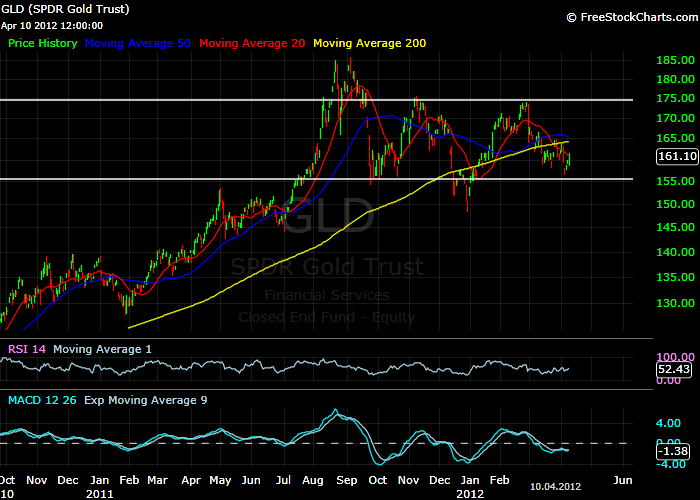The image size is (700, 500).
Task: Click the current price 161.10 box
Action: [677, 156]
